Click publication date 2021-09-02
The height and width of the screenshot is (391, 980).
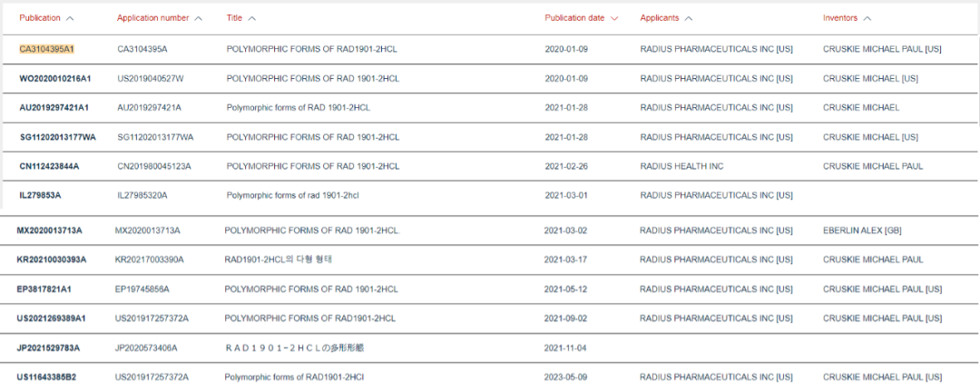tap(565, 318)
